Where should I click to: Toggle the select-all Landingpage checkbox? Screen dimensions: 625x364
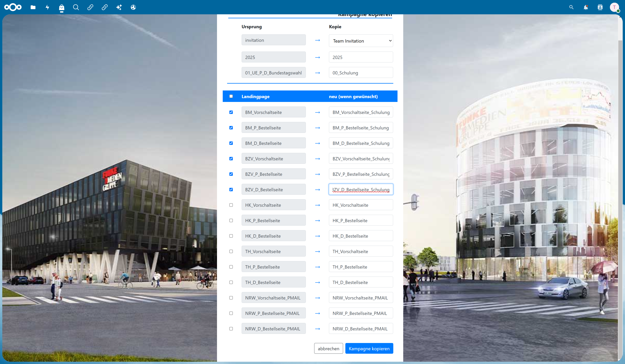coord(231,96)
